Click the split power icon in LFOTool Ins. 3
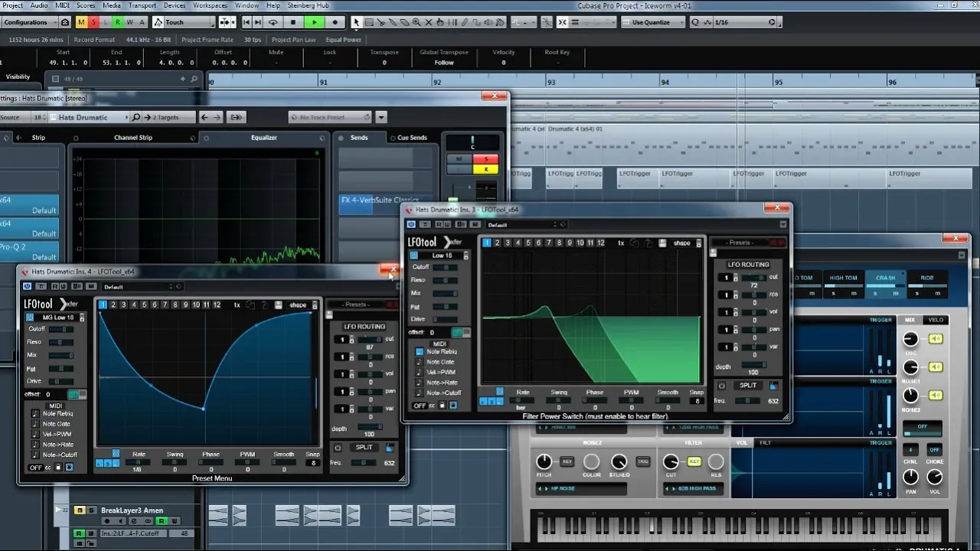 tap(721, 386)
